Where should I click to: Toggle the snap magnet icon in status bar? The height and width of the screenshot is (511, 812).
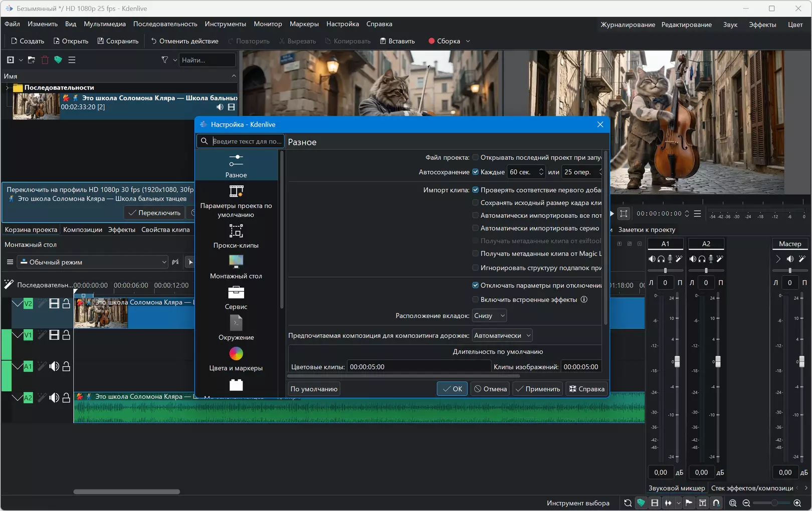(716, 503)
